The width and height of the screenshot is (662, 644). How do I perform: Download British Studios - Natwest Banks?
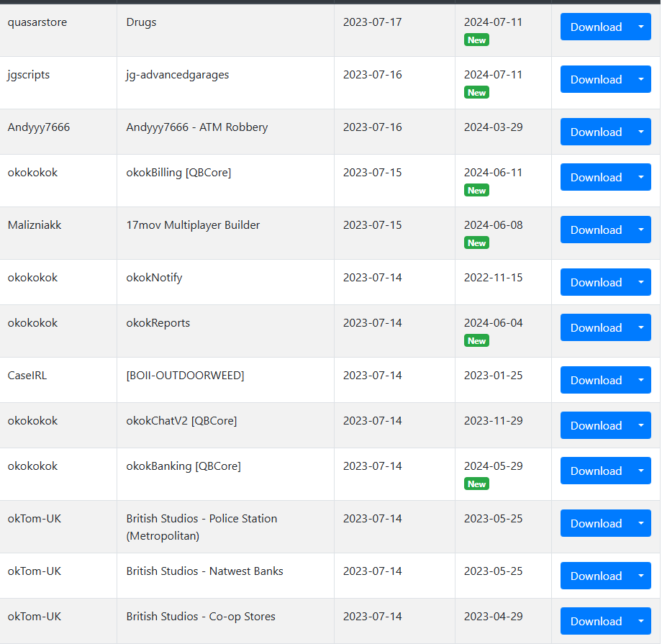596,576
